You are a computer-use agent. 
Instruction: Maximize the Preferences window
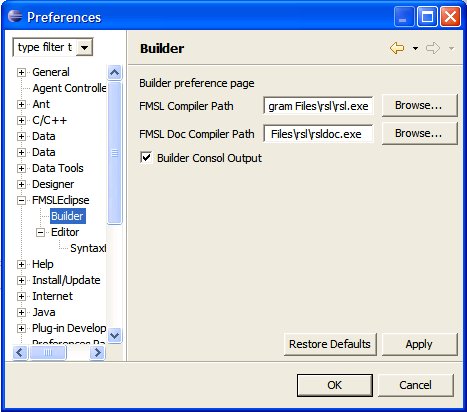[x=427, y=17]
